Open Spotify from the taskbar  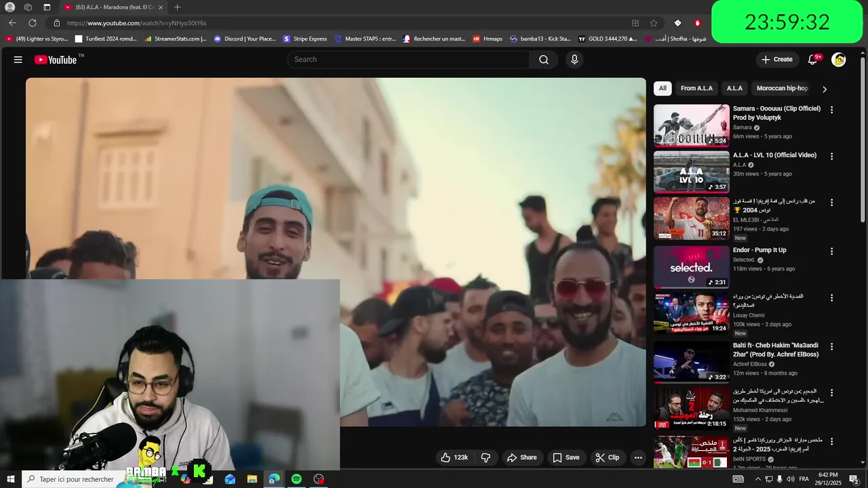pos(296,479)
